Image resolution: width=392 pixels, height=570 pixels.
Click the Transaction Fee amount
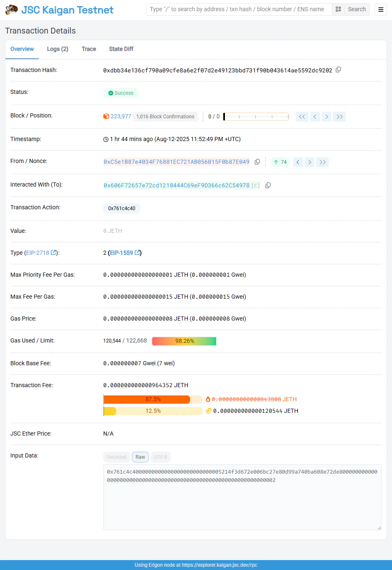tap(146, 385)
